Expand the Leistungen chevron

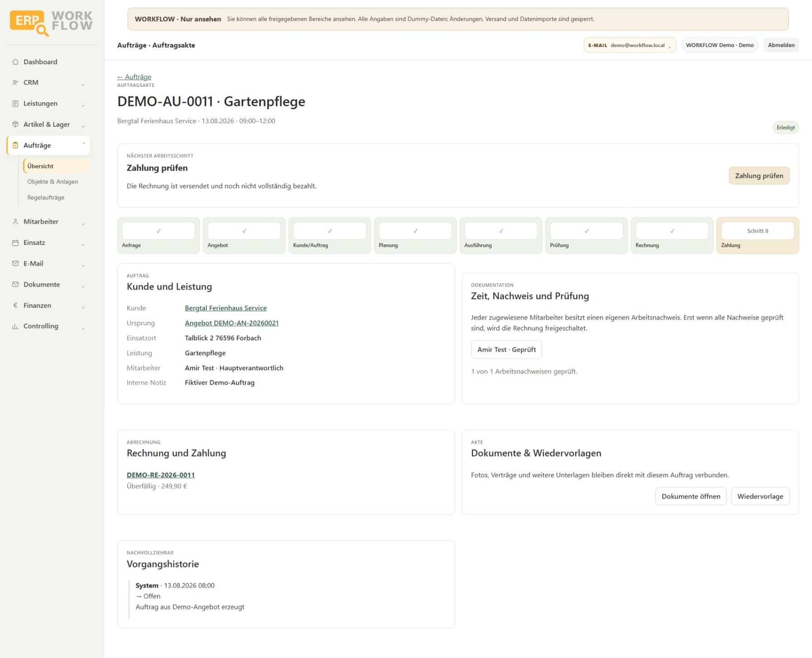tap(83, 105)
